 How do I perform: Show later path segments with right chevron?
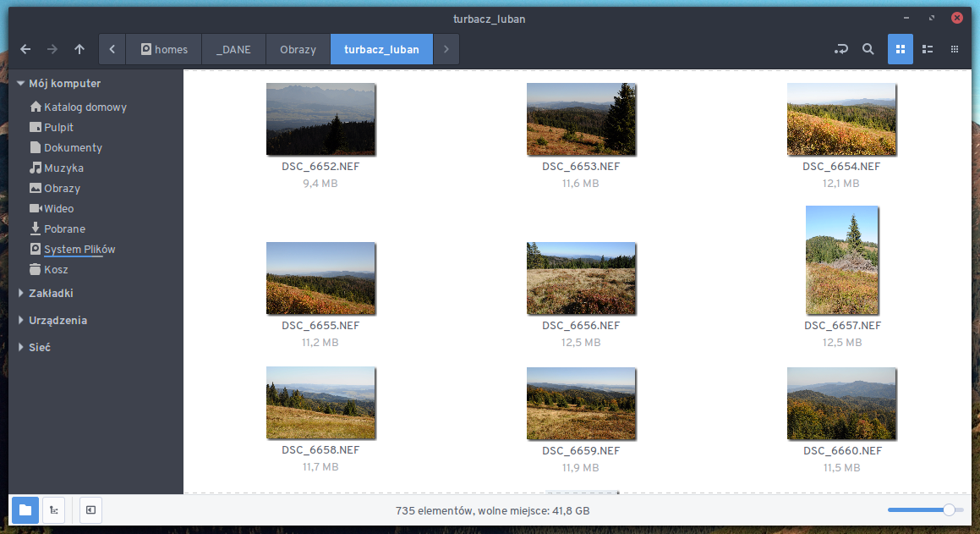[446, 49]
